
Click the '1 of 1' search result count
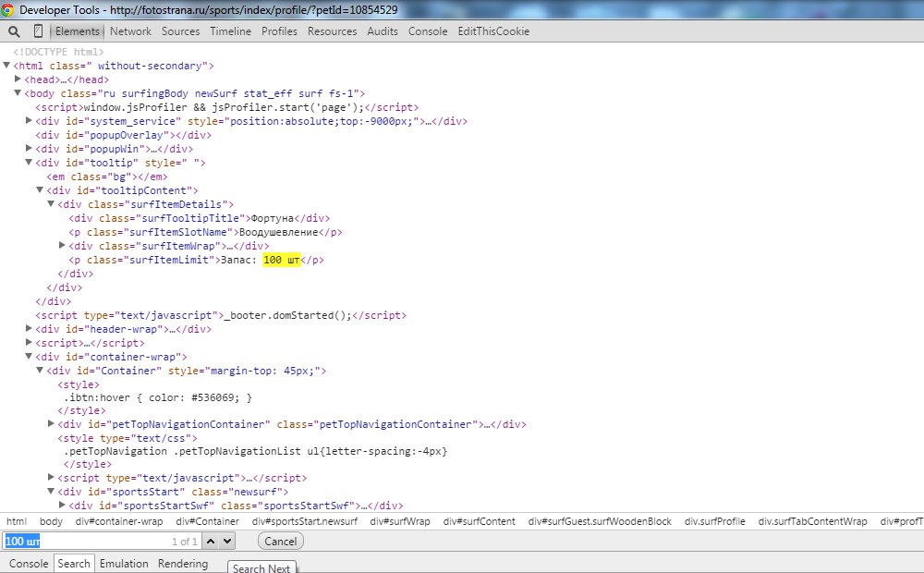pyautogui.click(x=185, y=542)
